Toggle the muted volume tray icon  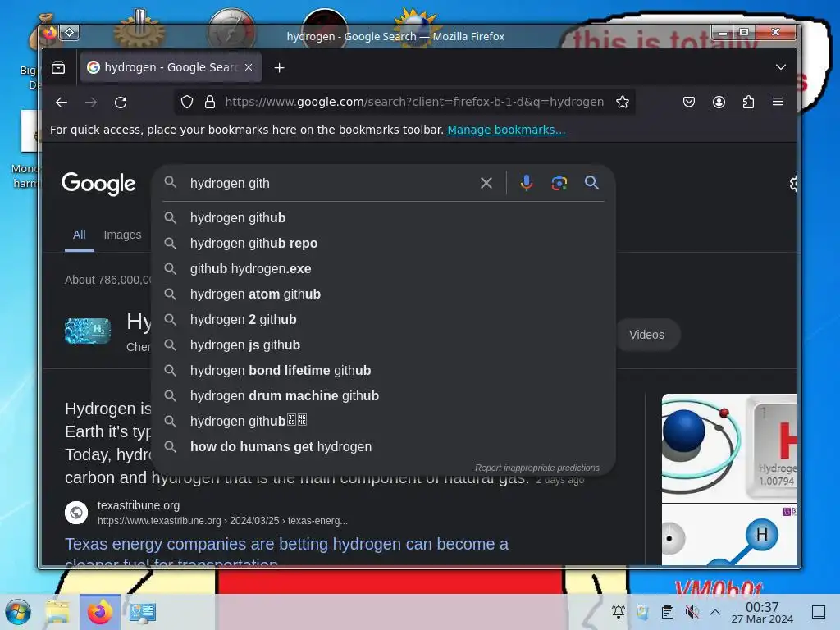coord(692,611)
